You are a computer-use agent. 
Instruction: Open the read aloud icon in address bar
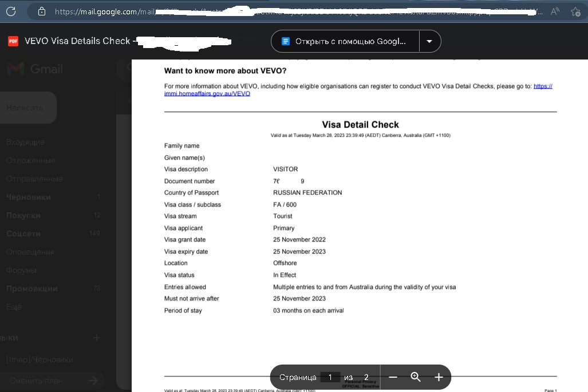pyautogui.click(x=555, y=11)
